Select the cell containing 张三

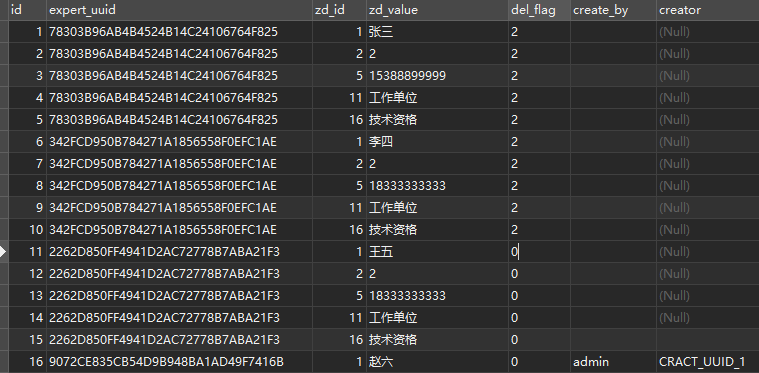click(x=437, y=32)
